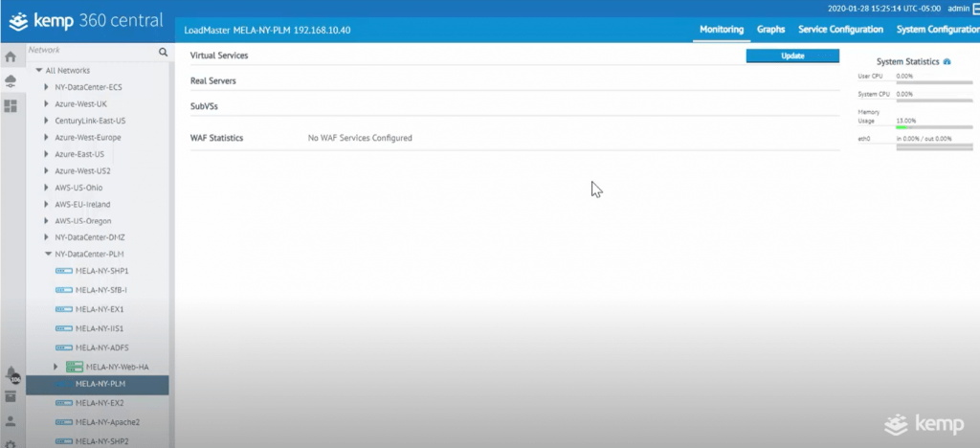Screen dimensions: 980x448
Task: Click the device icon for MELA-NY-ADFS
Action: click(x=64, y=347)
